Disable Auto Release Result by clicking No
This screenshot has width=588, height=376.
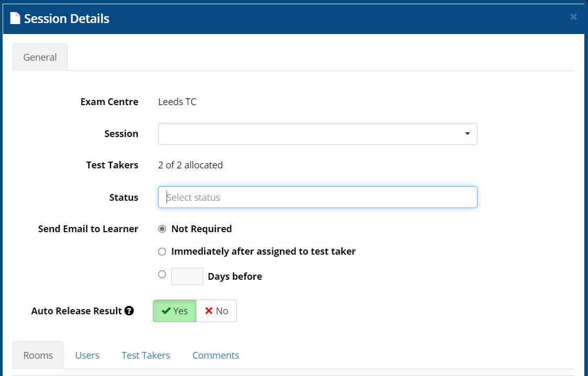pyautogui.click(x=216, y=311)
